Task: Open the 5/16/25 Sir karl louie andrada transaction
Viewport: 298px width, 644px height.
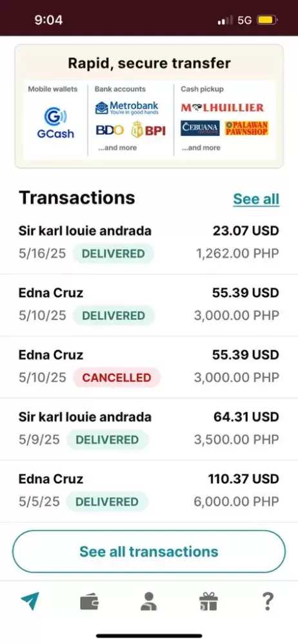Action: point(149,243)
